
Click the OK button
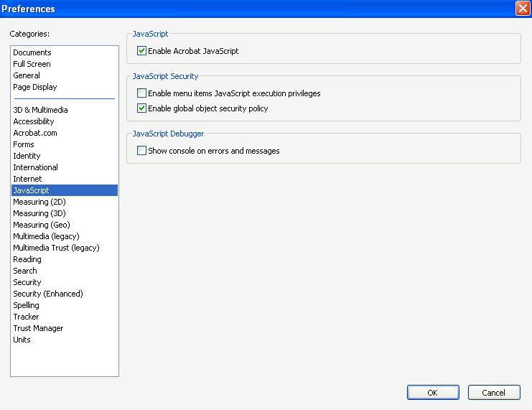432,393
